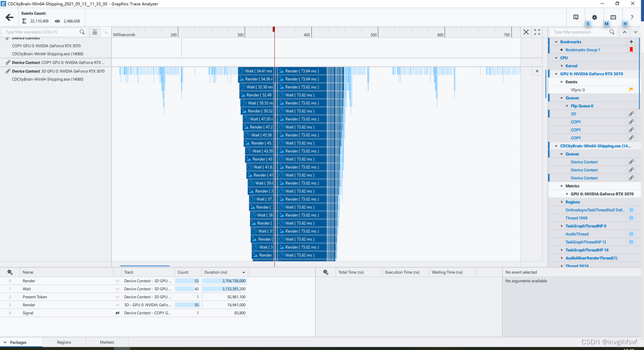Viewport: 644px width, 350px height.
Task: Click the color swatch next to Thread 1988
Action: pyautogui.click(x=632, y=218)
